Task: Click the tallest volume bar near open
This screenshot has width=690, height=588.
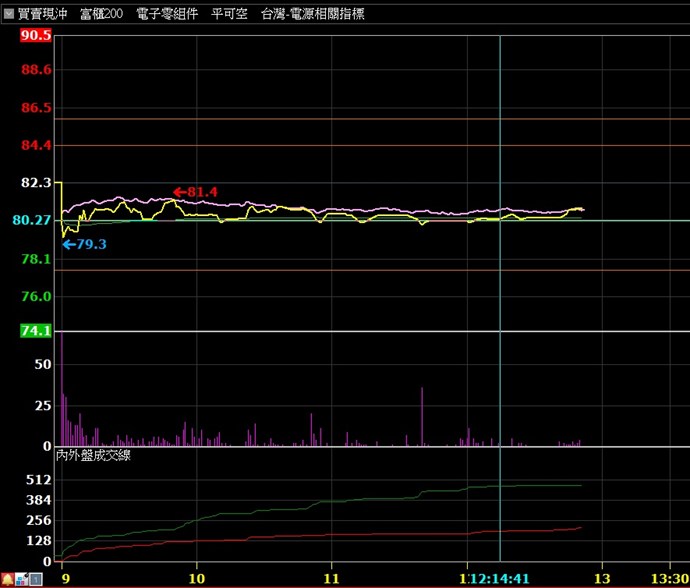Action: pos(61,390)
